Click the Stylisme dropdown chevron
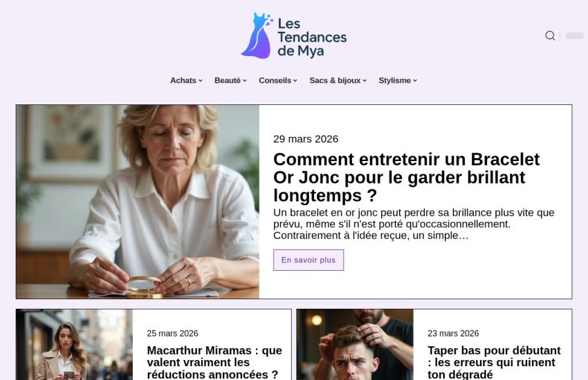Viewport: 588px width, 380px height. [415, 81]
